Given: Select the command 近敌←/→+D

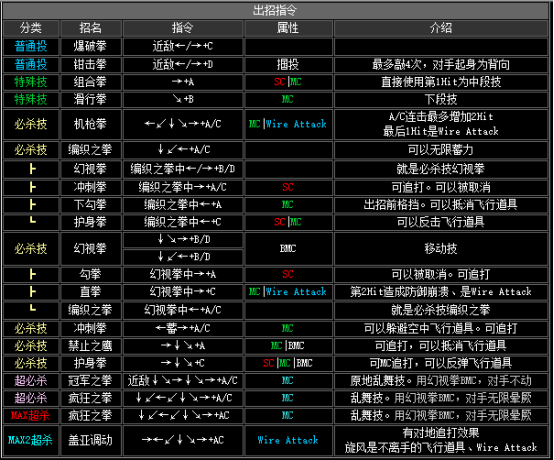Looking at the screenshot, I should pyautogui.click(x=183, y=64).
